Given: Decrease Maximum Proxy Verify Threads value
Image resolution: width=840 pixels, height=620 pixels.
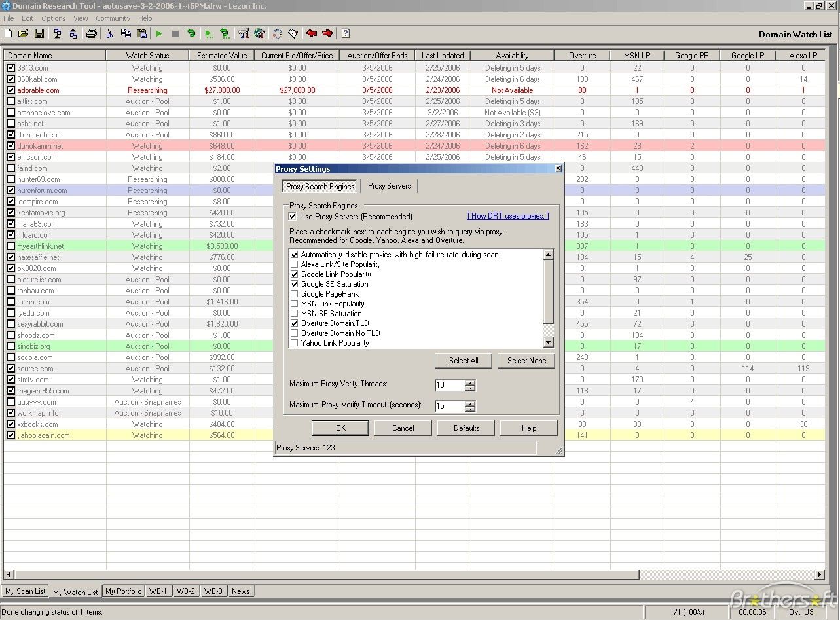Looking at the screenshot, I should click(x=469, y=388).
